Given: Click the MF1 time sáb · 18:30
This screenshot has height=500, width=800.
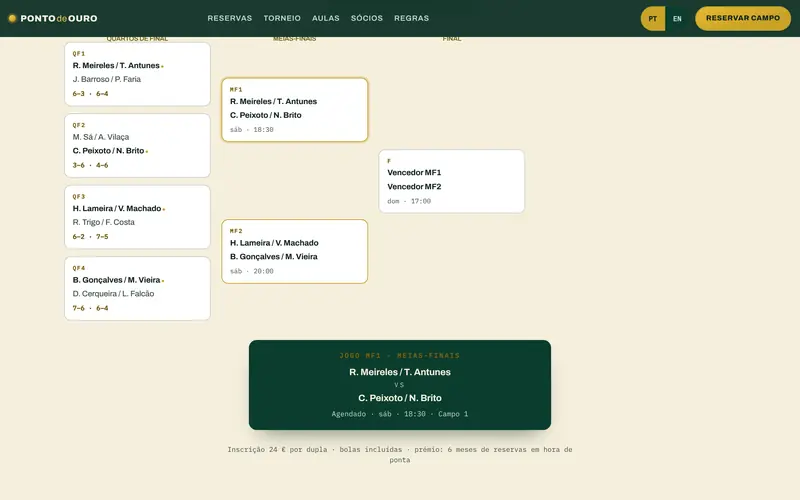Looking at the screenshot, I should coord(252,130).
